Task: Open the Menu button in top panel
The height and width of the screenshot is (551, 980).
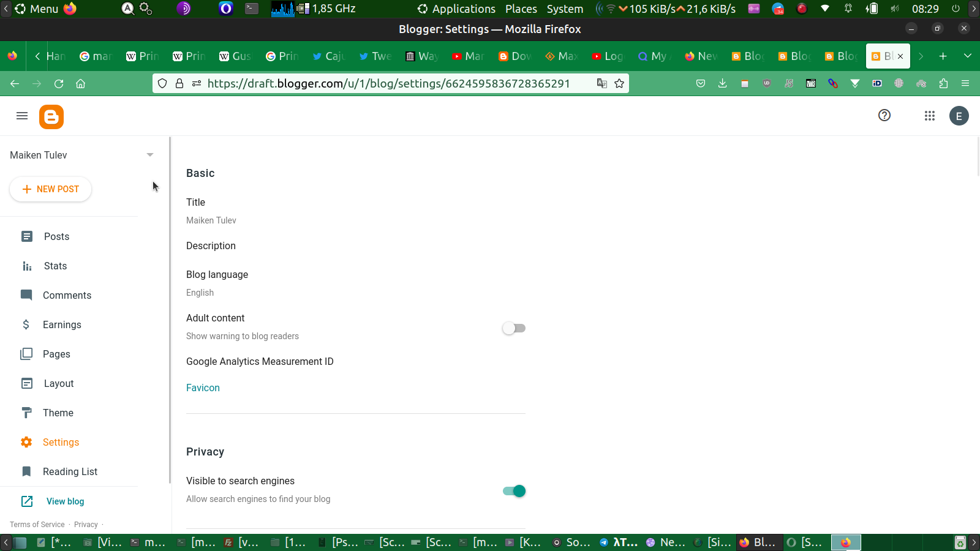Action: (x=37, y=9)
